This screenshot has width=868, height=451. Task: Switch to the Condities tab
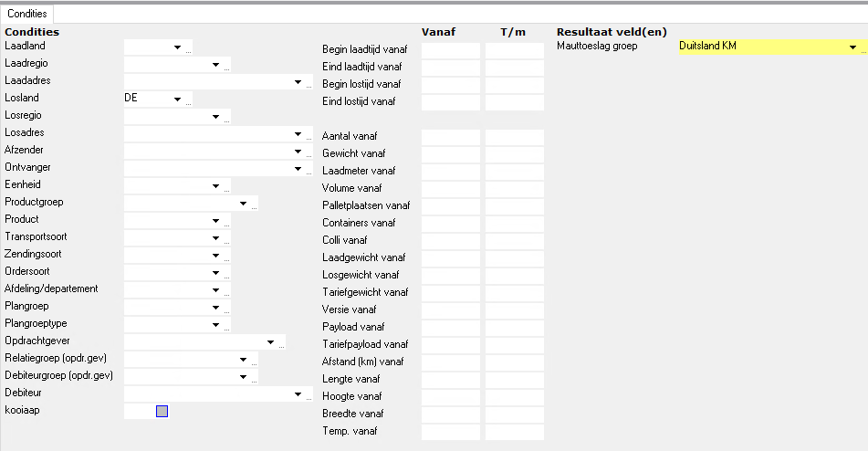[x=26, y=14]
